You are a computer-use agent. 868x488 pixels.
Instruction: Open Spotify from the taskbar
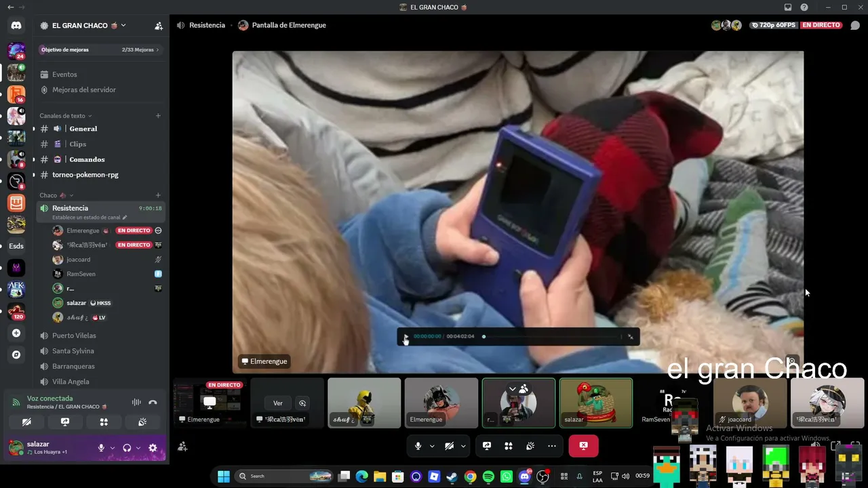pyautogui.click(x=488, y=476)
